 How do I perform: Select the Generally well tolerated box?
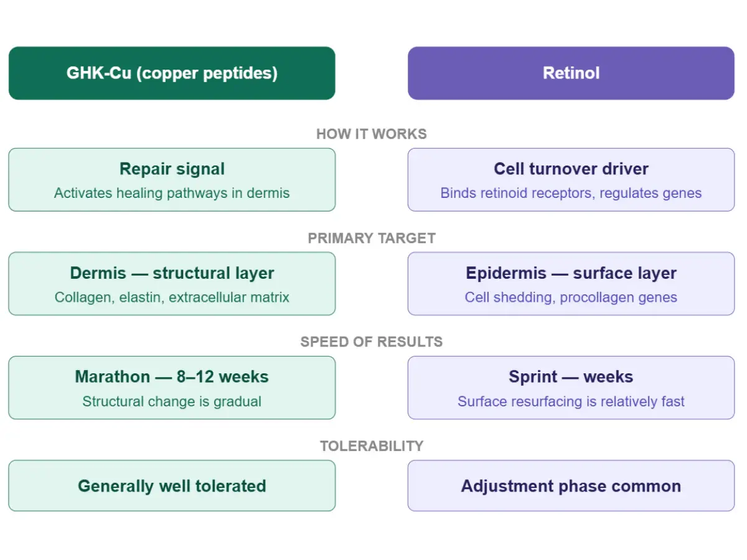click(x=172, y=486)
